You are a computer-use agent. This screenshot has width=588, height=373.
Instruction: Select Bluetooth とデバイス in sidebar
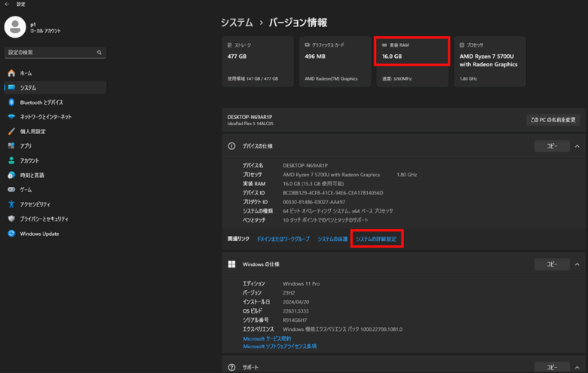point(55,102)
